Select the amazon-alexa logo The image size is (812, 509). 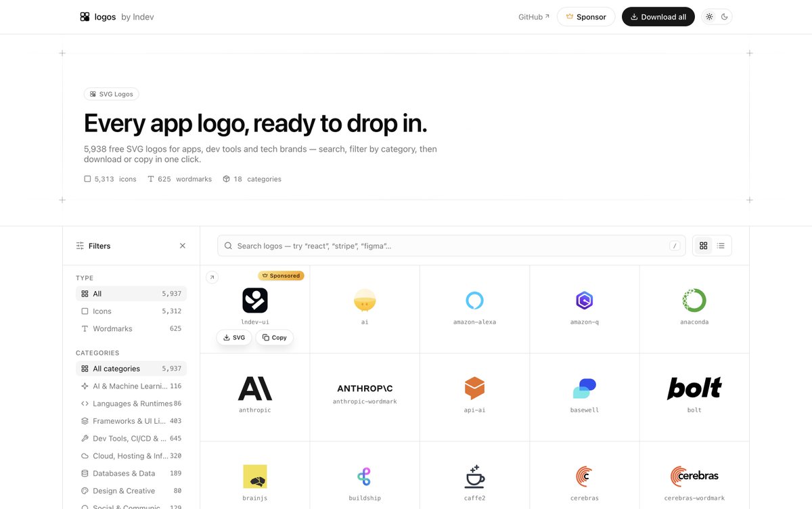coord(474,300)
